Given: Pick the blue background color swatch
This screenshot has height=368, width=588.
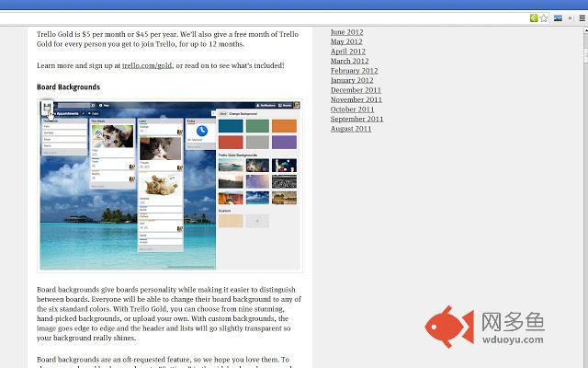Looking at the screenshot, I should (231, 126).
